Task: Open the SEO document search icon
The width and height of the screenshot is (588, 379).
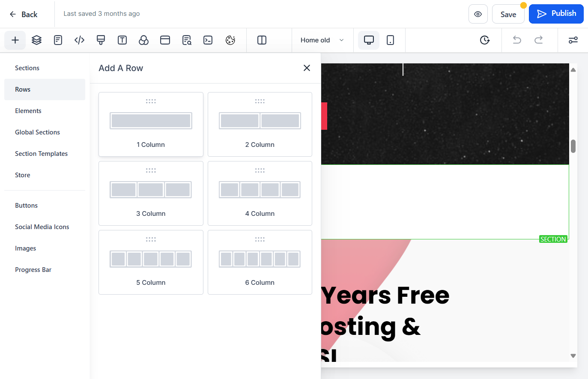Action: pyautogui.click(x=187, y=40)
